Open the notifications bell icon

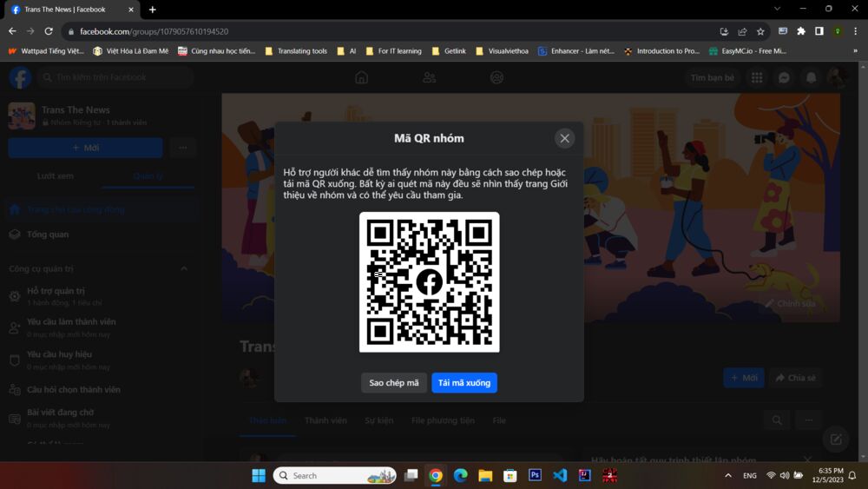coord(811,77)
